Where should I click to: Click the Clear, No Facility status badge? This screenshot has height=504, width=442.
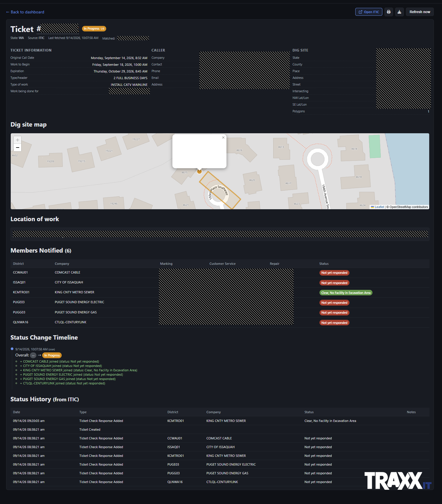click(x=346, y=293)
